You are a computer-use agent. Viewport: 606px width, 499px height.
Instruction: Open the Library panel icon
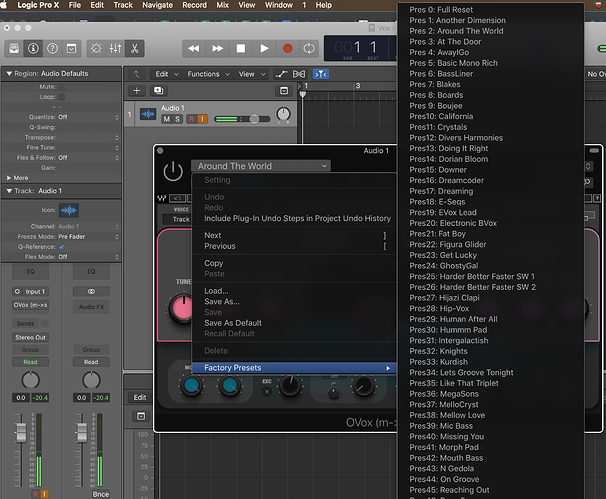(14, 48)
